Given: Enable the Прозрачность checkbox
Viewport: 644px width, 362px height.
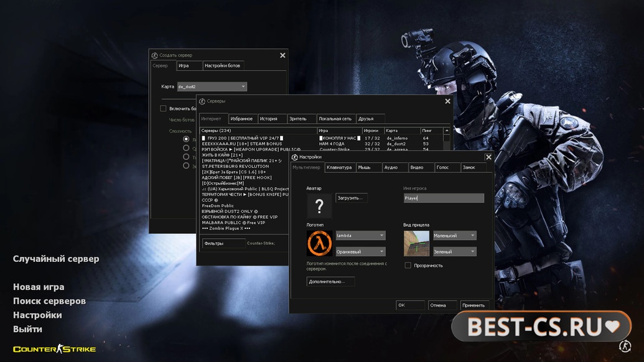Looking at the screenshot, I should pyautogui.click(x=408, y=266).
